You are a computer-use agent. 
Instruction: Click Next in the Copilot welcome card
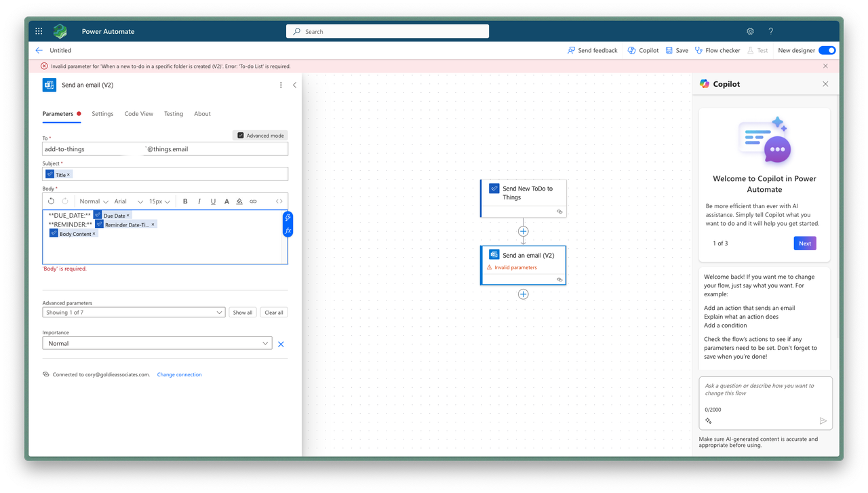click(805, 243)
